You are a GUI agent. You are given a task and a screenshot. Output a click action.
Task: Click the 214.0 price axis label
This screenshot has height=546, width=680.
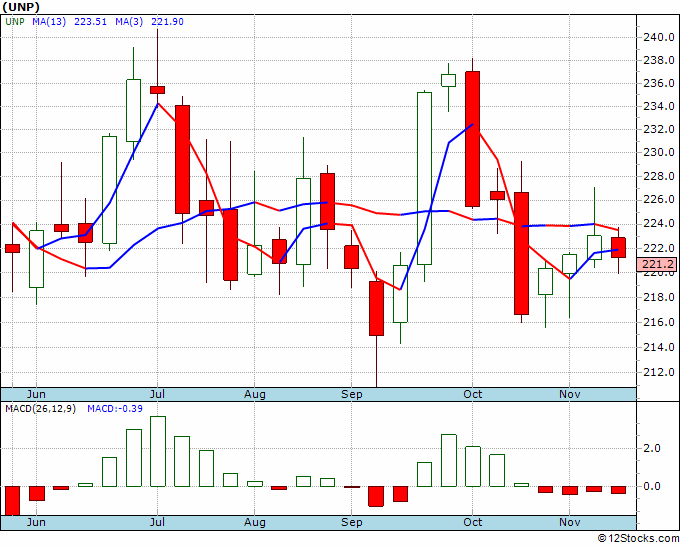point(658,347)
